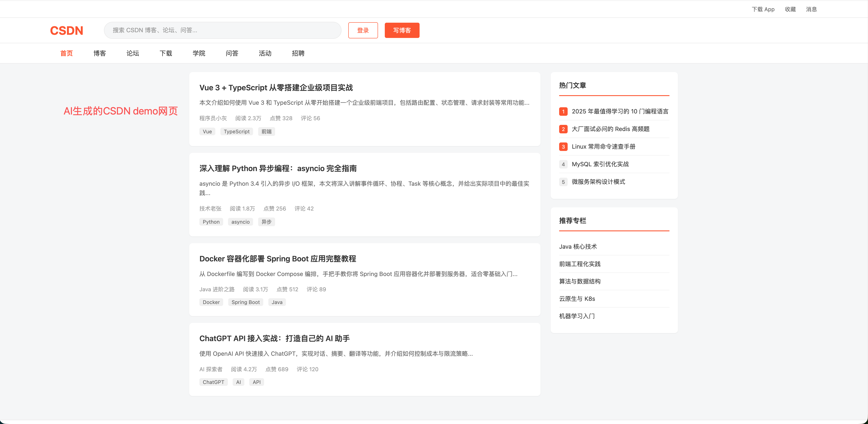This screenshot has width=868, height=424.
Task: Open hot article 大厂面试必问的 Redis 高频题
Action: point(610,129)
